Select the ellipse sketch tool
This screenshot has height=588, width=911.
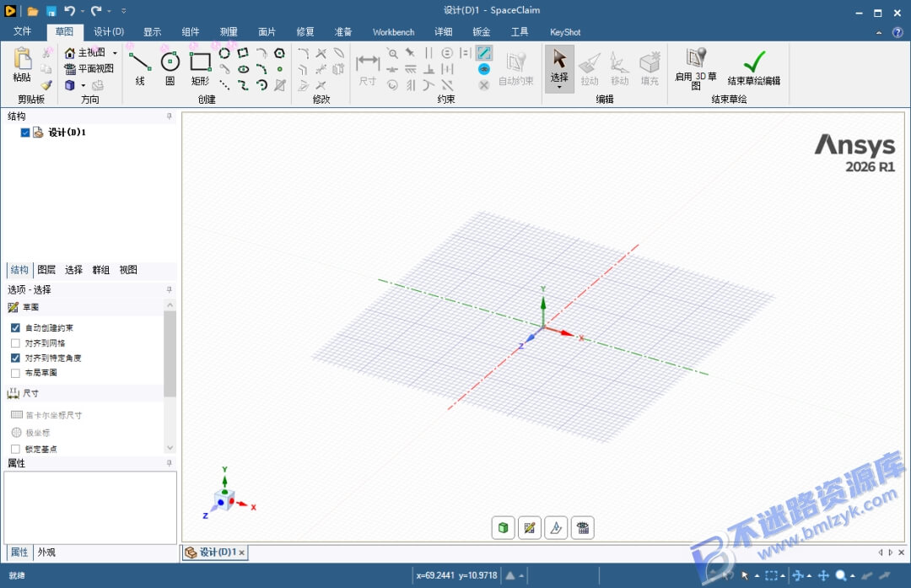(243, 69)
